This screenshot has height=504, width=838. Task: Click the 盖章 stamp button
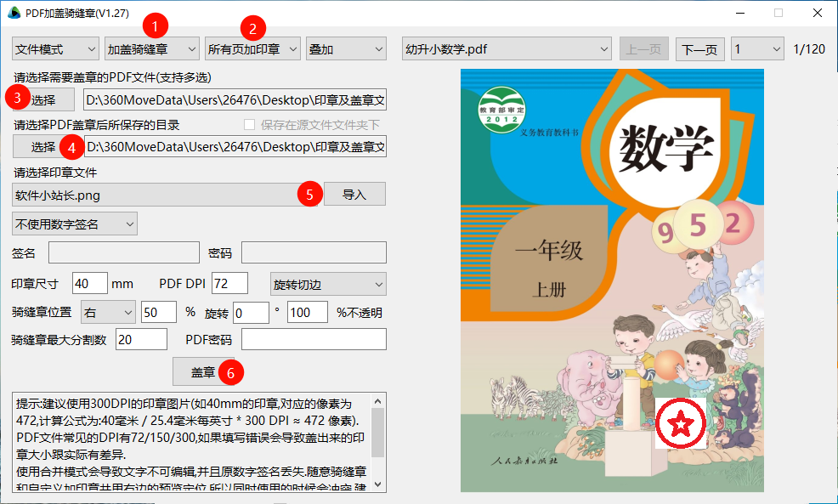click(203, 371)
